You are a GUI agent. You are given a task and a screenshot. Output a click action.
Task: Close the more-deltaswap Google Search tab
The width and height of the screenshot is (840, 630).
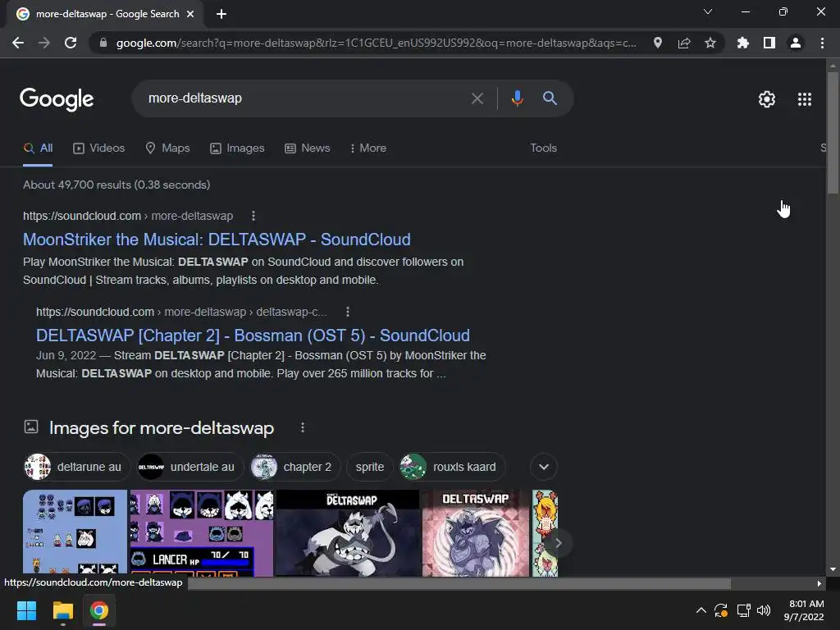click(190, 14)
